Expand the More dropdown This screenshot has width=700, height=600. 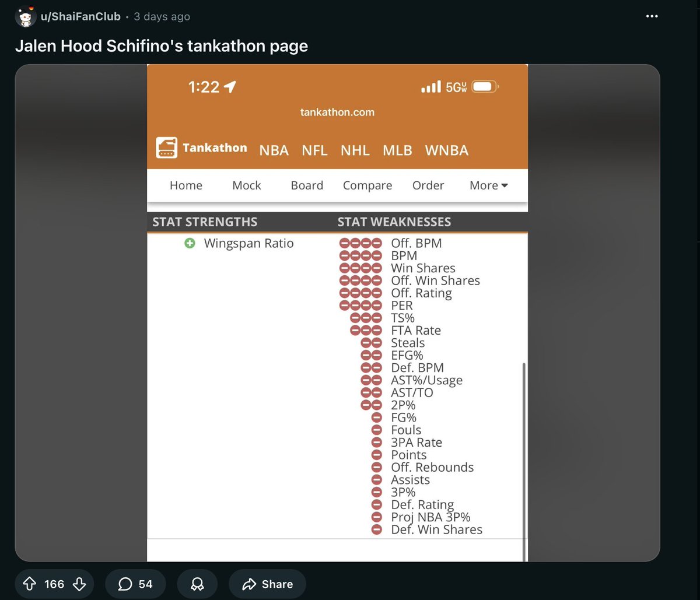489,185
